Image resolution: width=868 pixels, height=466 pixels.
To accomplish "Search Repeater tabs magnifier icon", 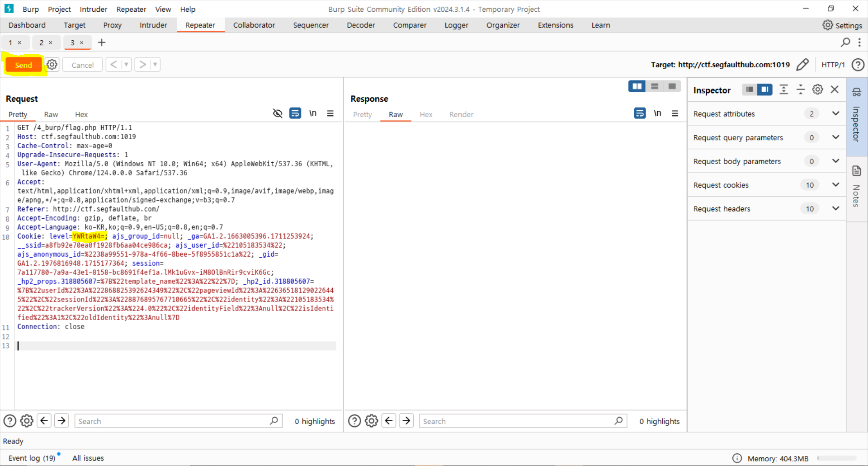I will 845,42.
